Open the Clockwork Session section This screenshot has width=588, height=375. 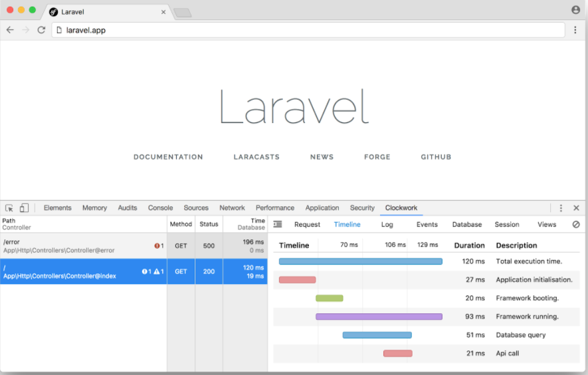(x=507, y=225)
